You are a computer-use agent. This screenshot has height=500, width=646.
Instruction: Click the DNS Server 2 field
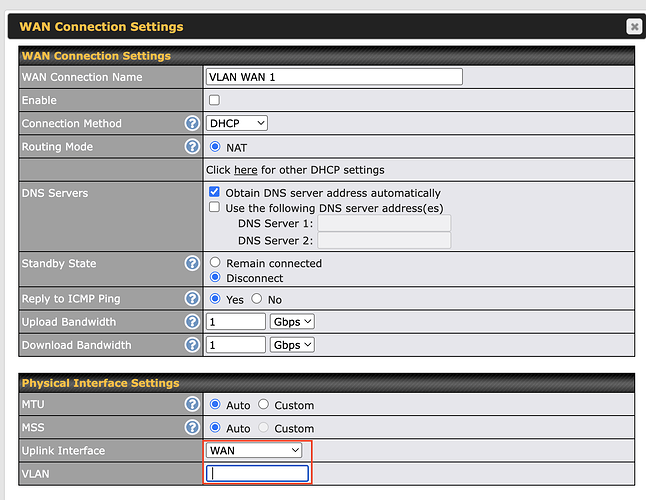click(384, 241)
